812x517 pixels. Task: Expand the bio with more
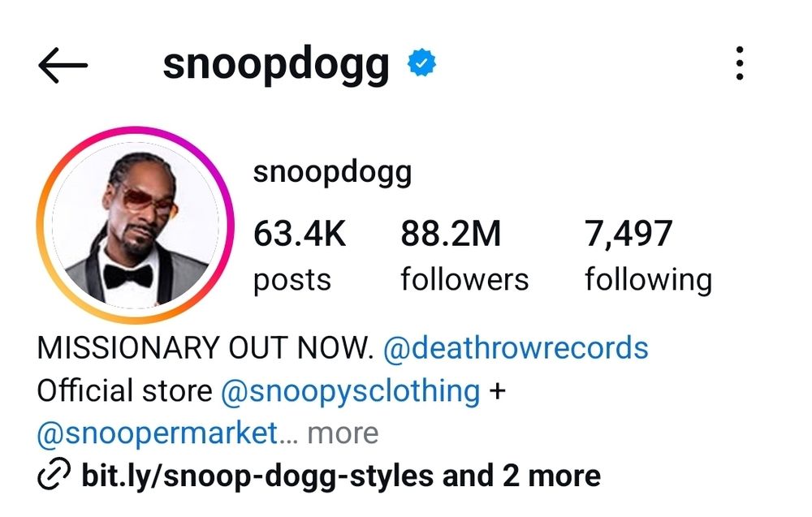(x=343, y=433)
